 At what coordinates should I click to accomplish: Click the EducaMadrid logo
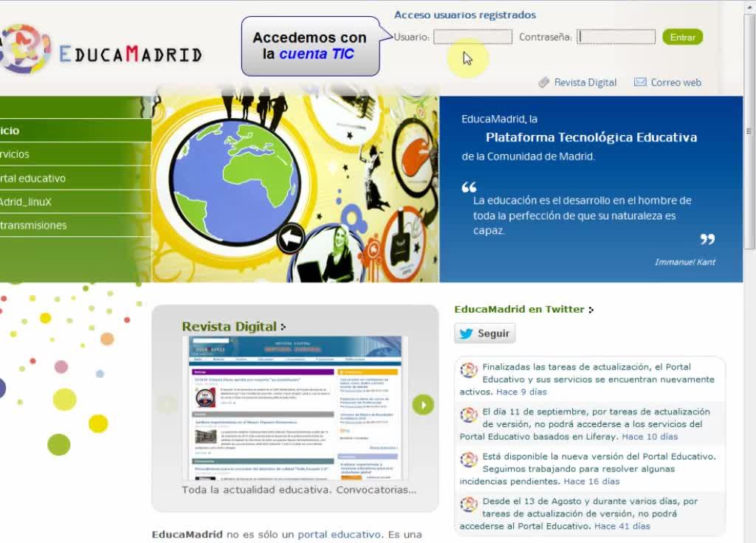(x=100, y=50)
